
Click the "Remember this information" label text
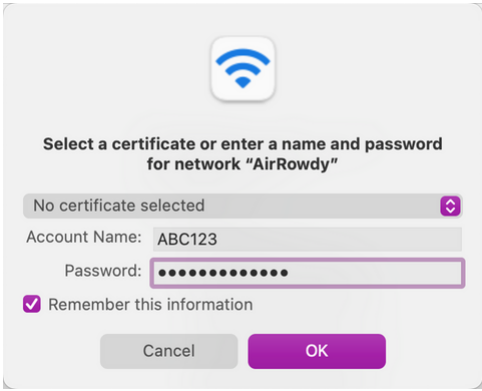click(x=151, y=304)
